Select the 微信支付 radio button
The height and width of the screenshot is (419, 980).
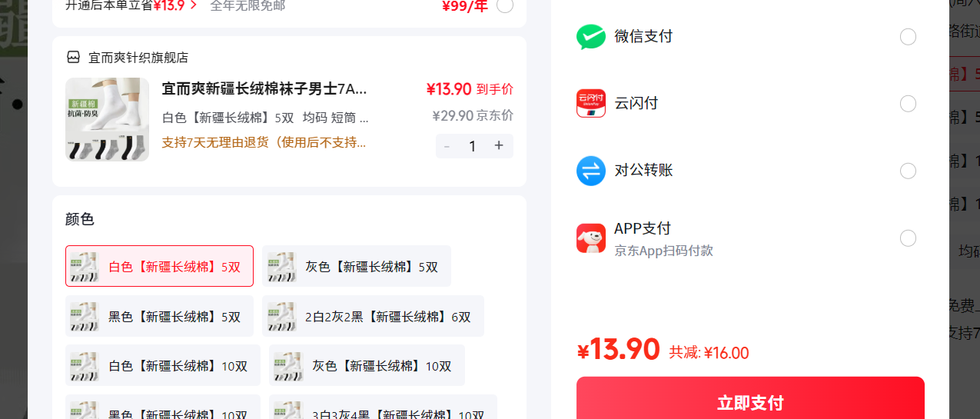pos(908,37)
